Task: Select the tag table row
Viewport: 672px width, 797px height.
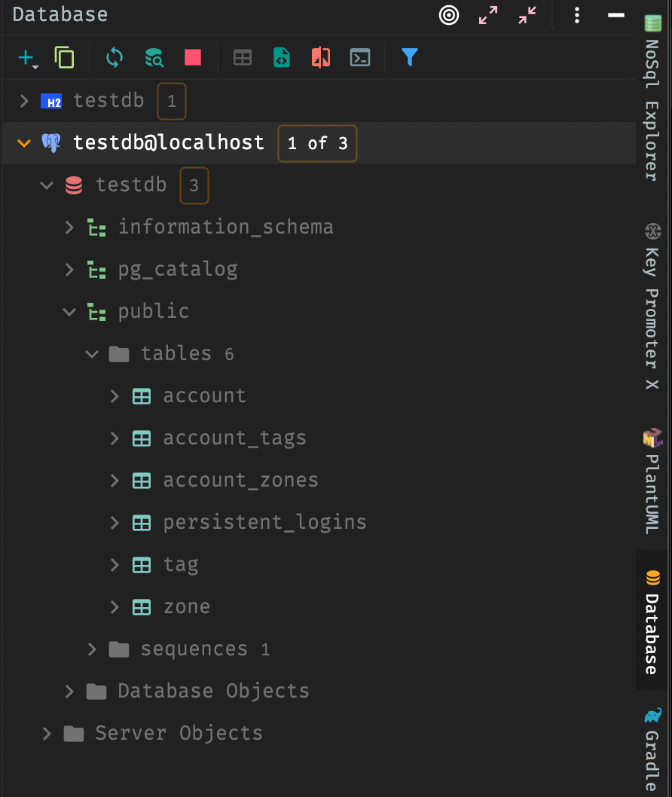Action: click(x=319, y=565)
